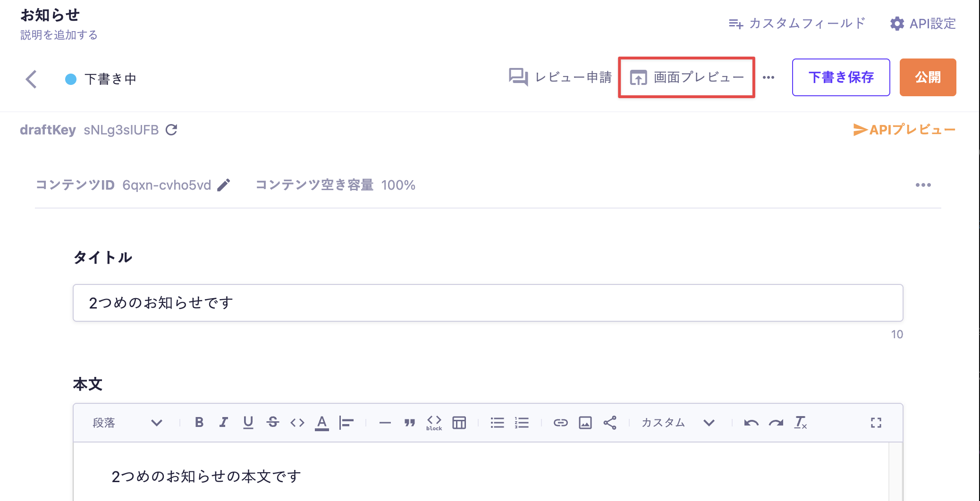The width and height of the screenshot is (980, 501).
Task: Toggle bold formatting in editor toolbar
Action: coord(199,422)
